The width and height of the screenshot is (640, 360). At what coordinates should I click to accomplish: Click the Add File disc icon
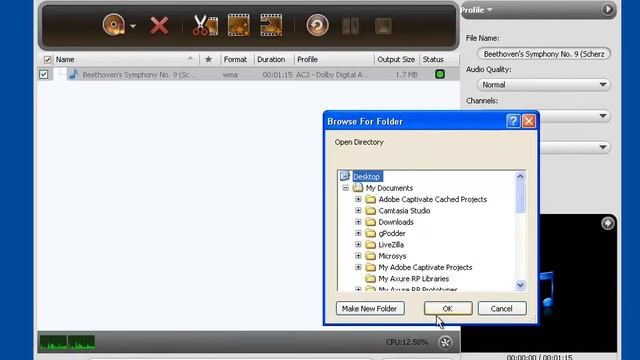[x=113, y=25]
